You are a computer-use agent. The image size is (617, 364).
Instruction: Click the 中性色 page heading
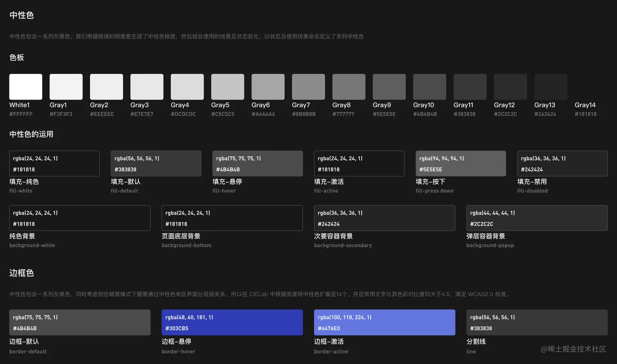[22, 16]
